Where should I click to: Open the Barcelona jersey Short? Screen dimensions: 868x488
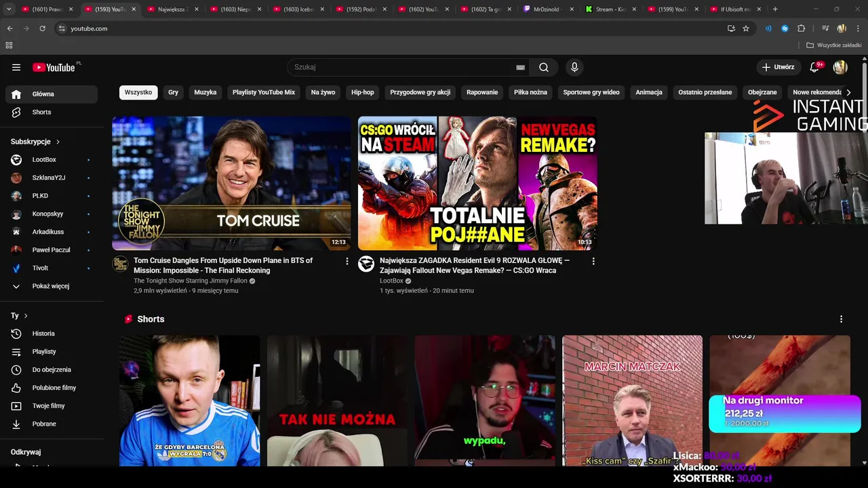(189, 401)
